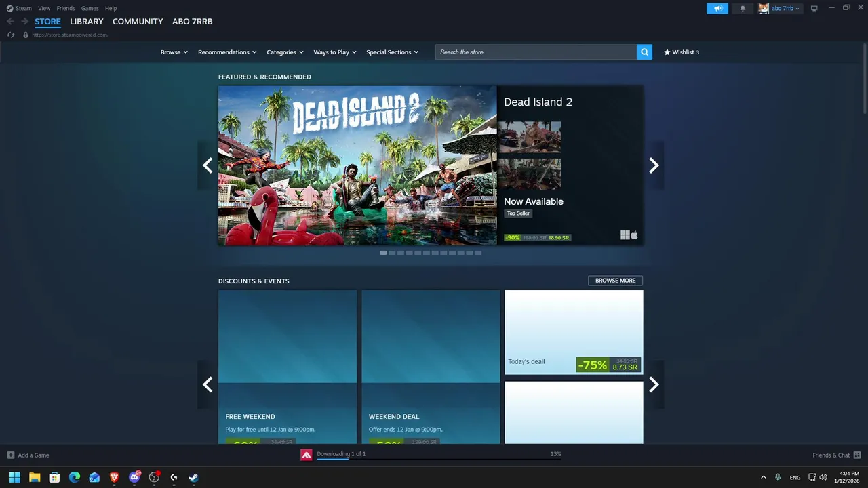
Task: Launch Microsoft Edge from the taskbar
Action: [75, 477]
